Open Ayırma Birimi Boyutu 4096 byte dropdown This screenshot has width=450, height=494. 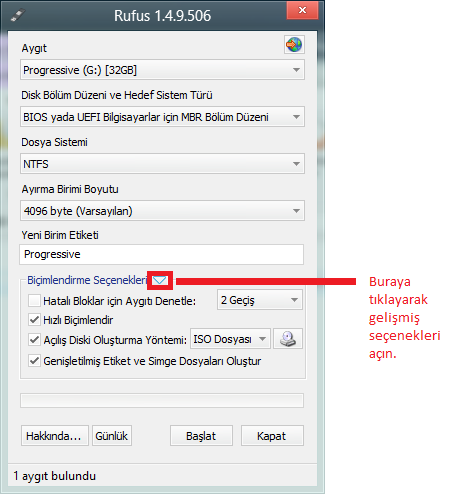pos(162,211)
